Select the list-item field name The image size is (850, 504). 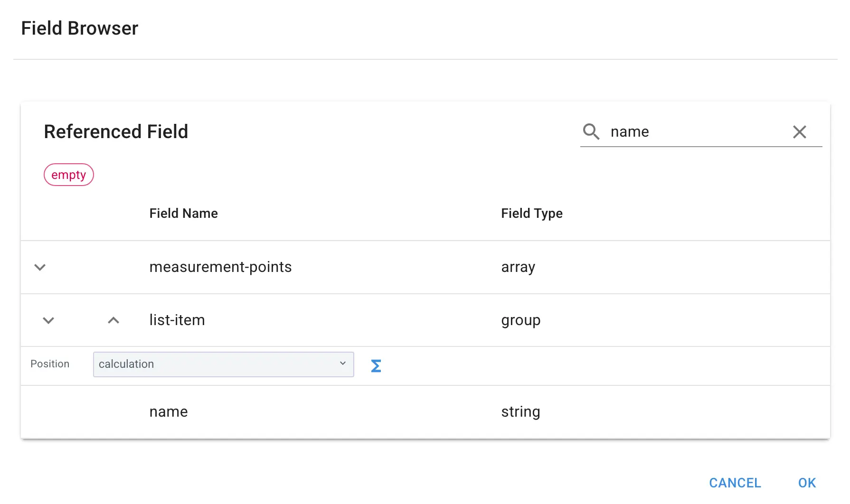point(177,320)
